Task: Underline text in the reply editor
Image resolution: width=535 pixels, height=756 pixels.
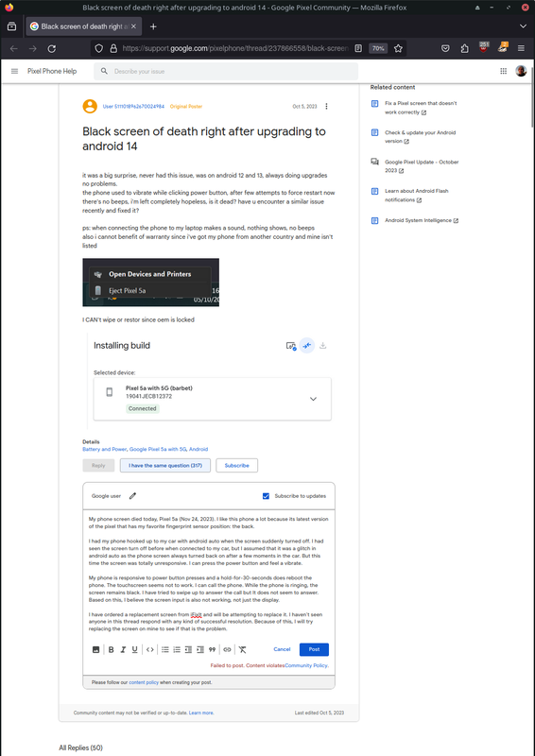Action: click(134, 649)
